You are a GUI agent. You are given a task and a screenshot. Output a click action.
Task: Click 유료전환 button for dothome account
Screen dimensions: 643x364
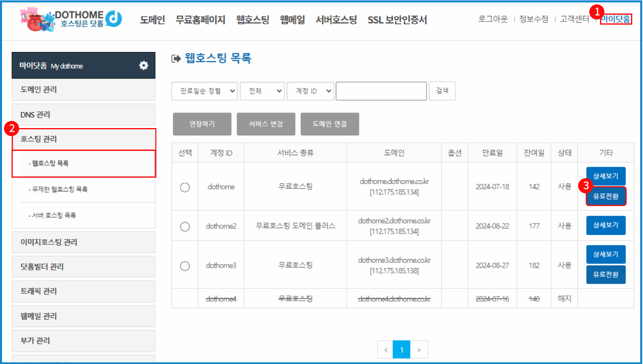point(606,197)
